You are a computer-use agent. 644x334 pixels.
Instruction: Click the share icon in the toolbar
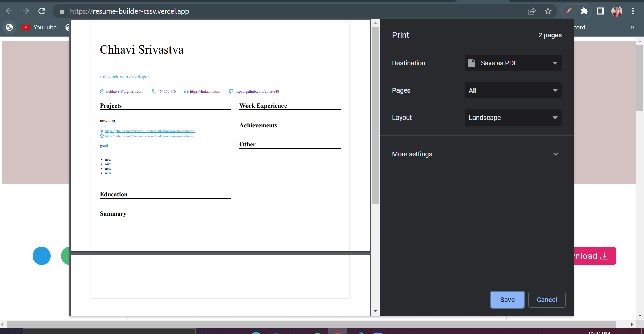tap(532, 11)
